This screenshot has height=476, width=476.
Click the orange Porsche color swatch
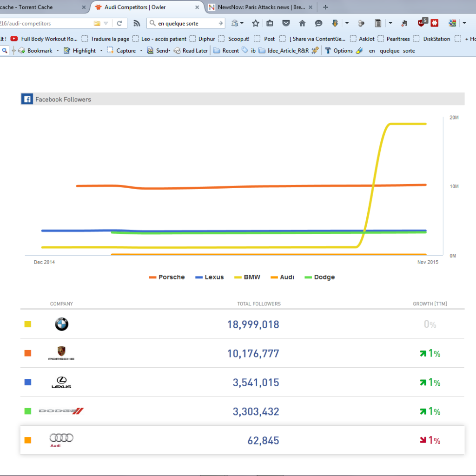click(27, 353)
